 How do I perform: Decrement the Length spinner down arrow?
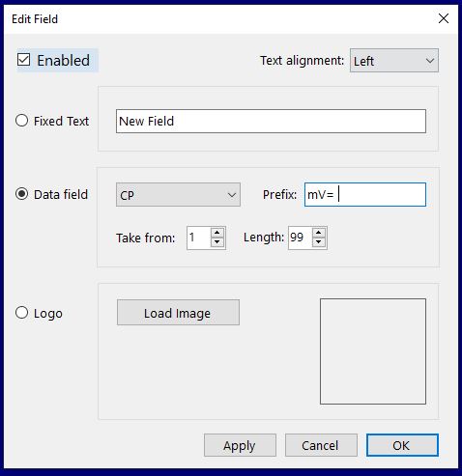pos(319,242)
